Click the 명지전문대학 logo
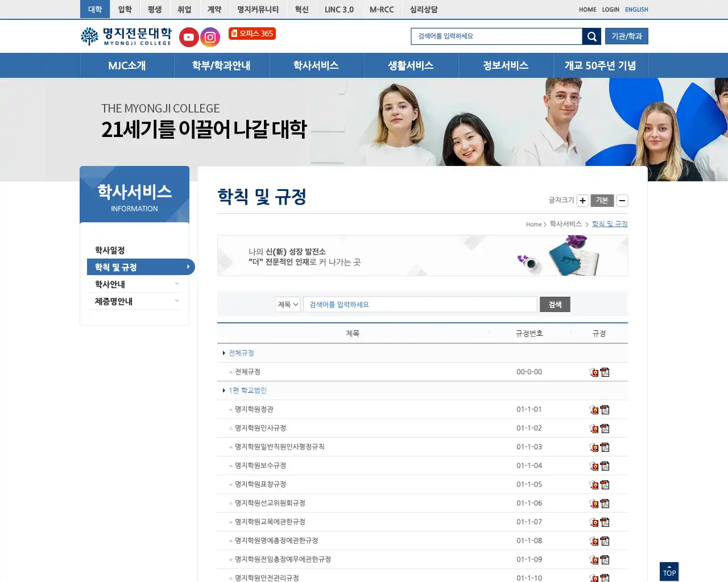728x582 pixels. pyautogui.click(x=126, y=36)
